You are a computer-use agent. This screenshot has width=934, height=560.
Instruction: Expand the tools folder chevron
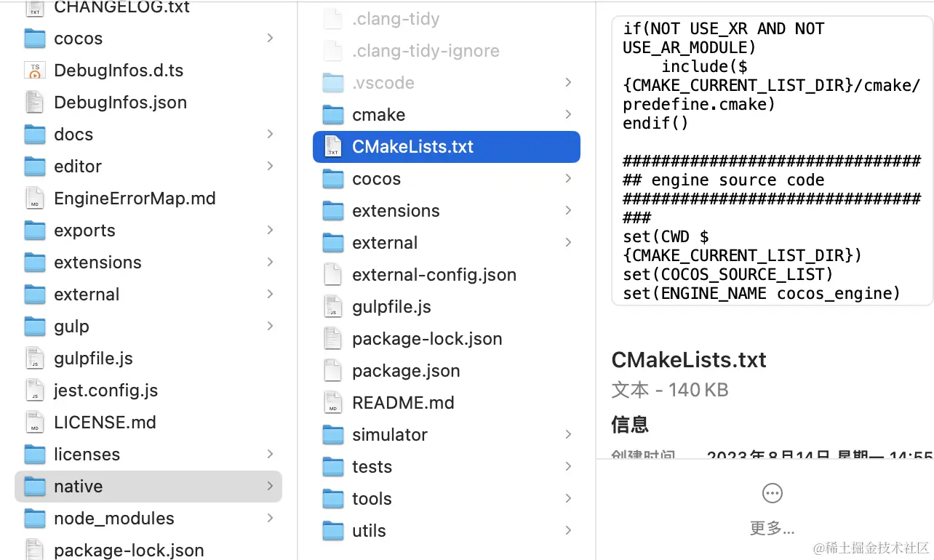point(568,498)
